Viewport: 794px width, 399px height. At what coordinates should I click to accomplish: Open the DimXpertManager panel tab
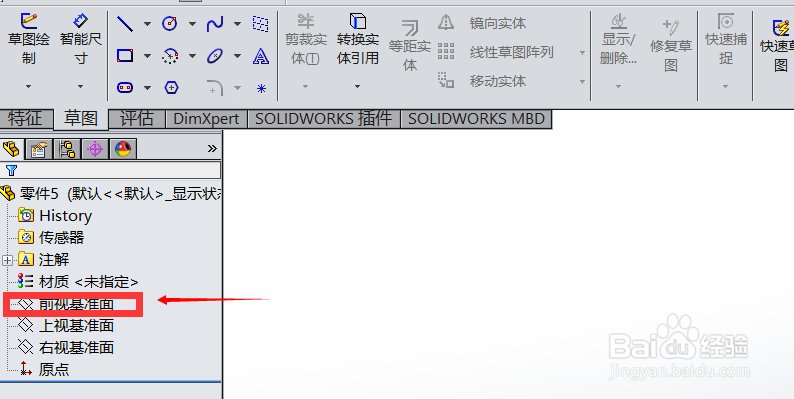95,149
